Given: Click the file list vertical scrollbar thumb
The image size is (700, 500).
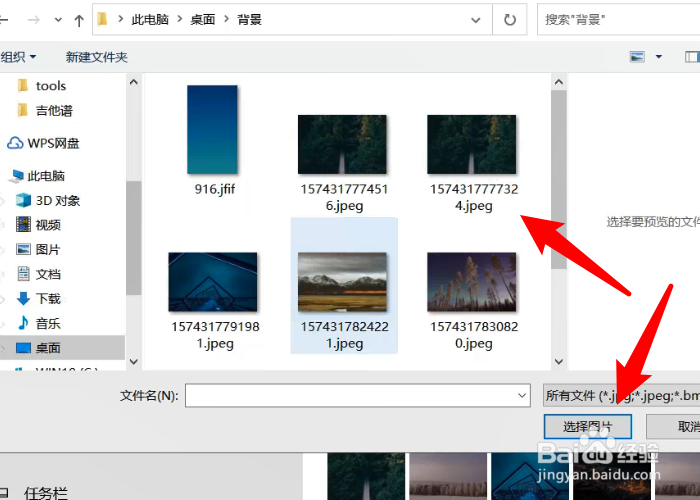Looking at the screenshot, I should (558, 179).
